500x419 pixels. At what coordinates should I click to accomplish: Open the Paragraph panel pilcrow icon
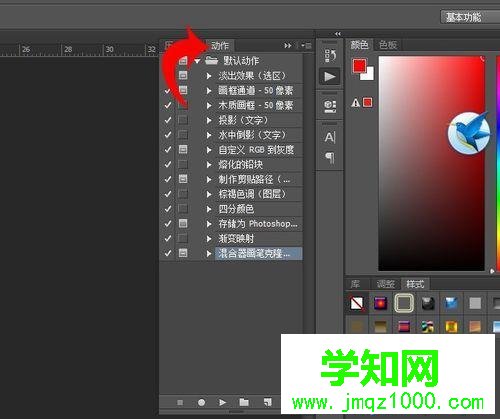330,157
